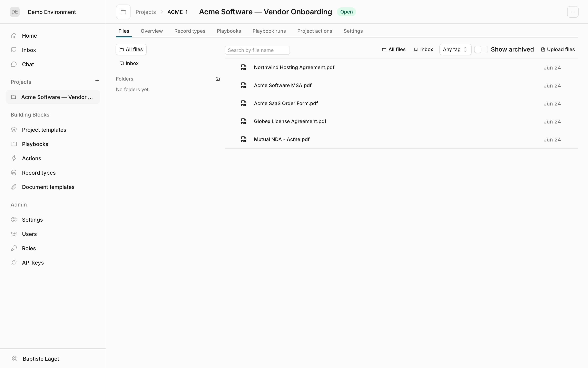Open Northwind Hosting Agreement.pdf
This screenshot has width=588, height=368.
tap(294, 67)
